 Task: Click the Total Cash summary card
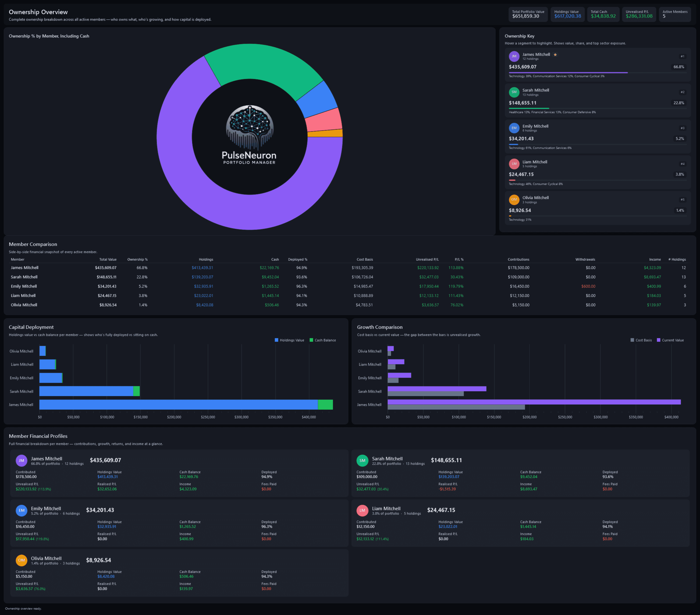[x=603, y=14]
